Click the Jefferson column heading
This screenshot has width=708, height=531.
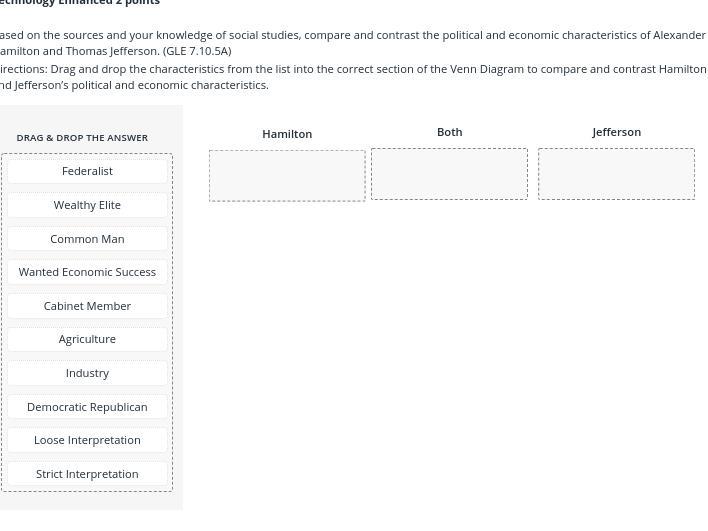[x=616, y=132]
